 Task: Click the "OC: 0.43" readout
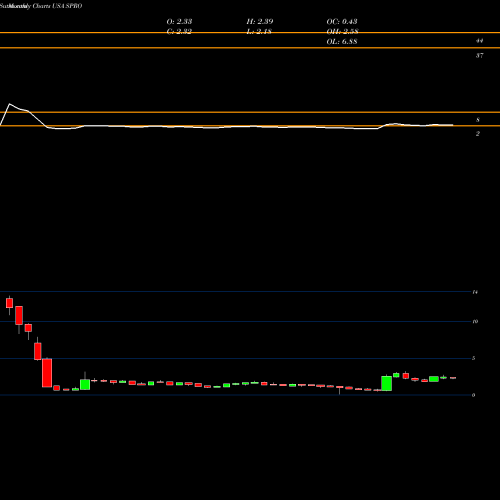click(342, 21)
